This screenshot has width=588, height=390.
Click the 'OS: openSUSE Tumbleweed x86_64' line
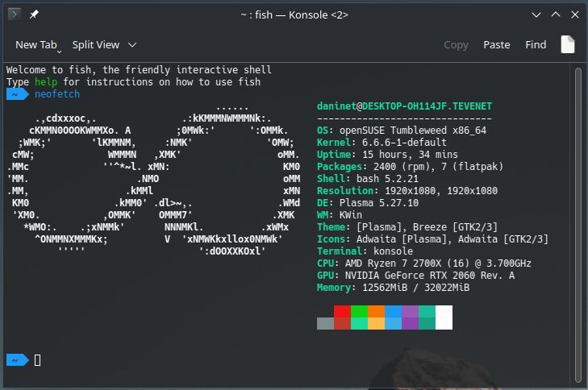402,131
